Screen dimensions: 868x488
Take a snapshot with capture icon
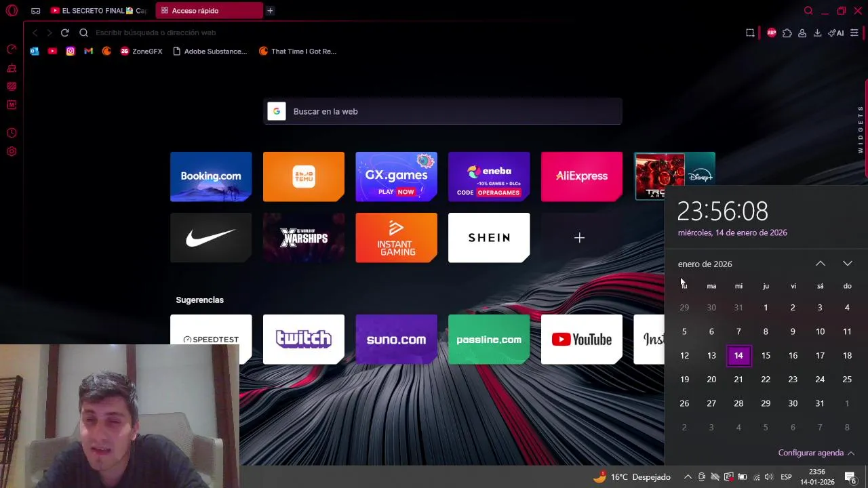(750, 33)
